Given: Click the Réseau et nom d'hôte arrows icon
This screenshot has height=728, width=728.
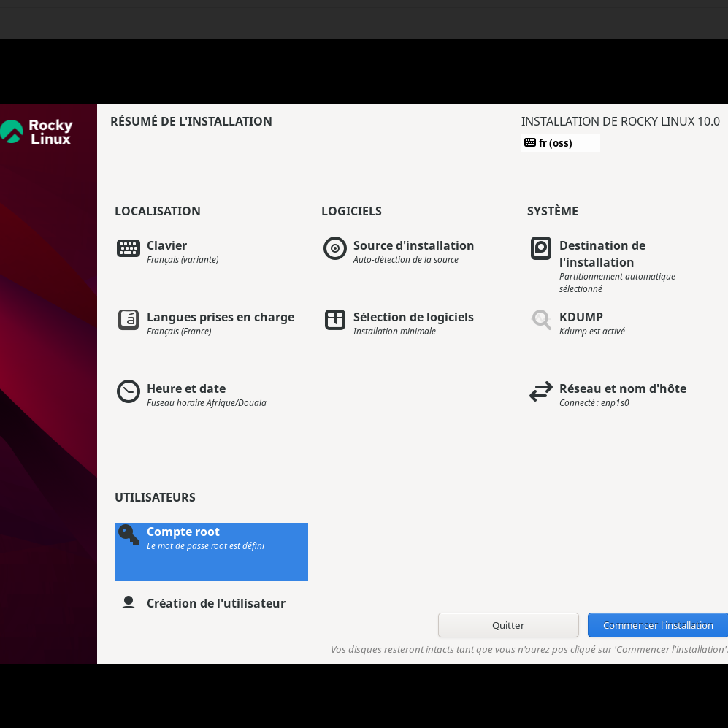Looking at the screenshot, I should [x=541, y=391].
